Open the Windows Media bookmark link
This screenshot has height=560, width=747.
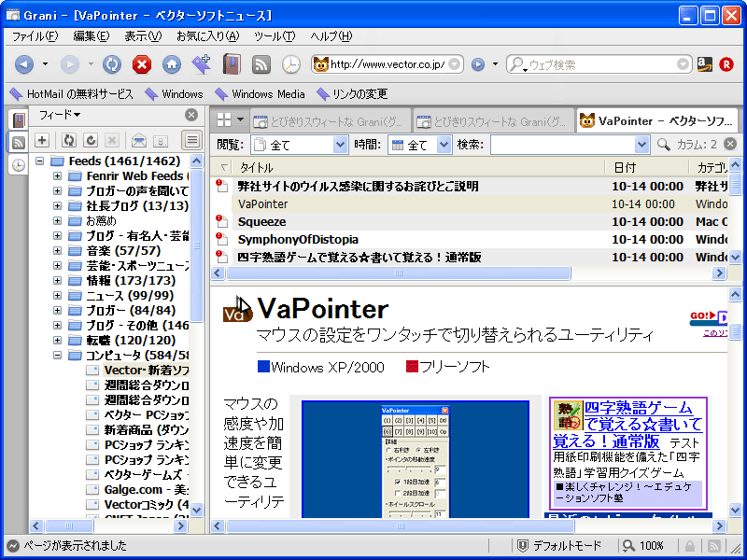pyautogui.click(x=261, y=94)
